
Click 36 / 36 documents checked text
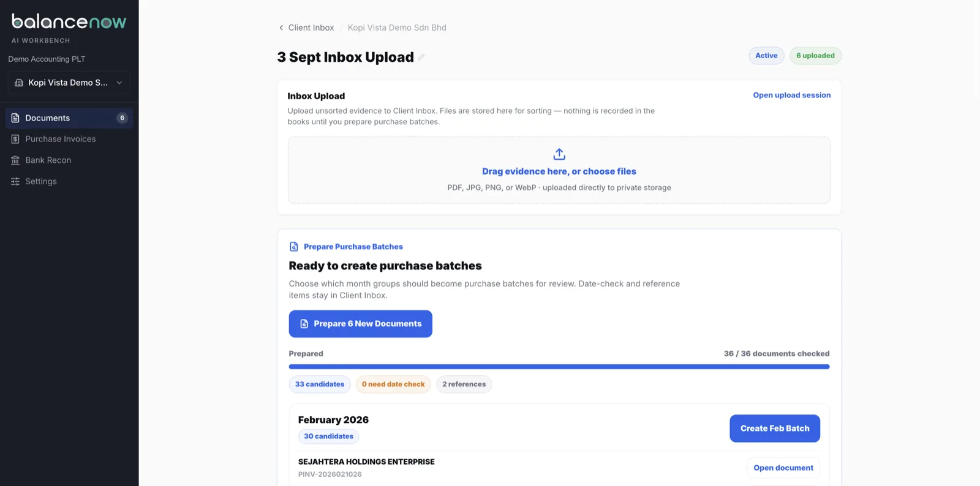click(777, 354)
